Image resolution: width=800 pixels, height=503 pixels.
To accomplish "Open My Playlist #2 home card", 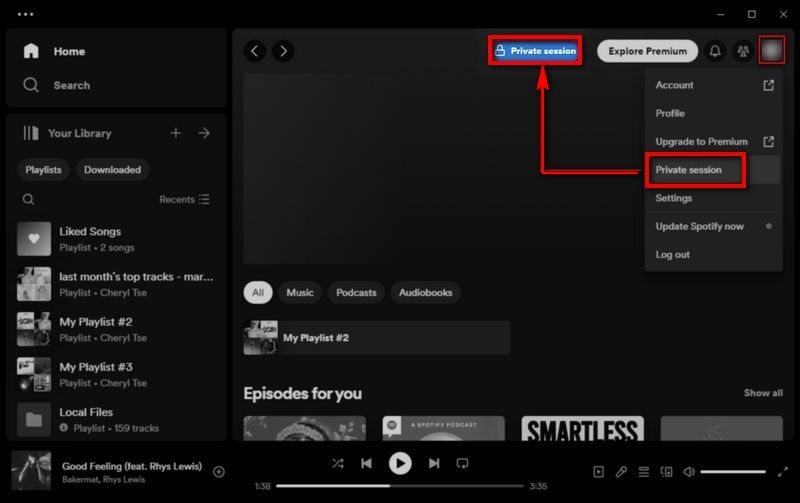I will 377,338.
